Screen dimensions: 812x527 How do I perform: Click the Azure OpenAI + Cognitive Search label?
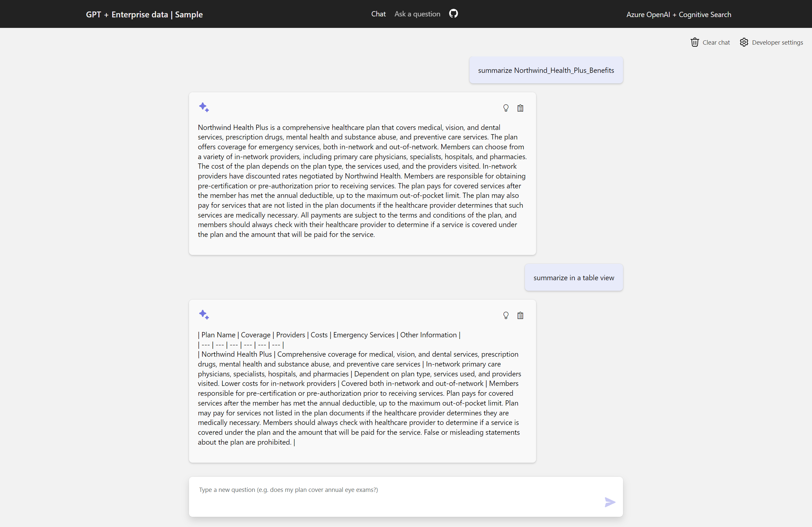[x=678, y=14]
